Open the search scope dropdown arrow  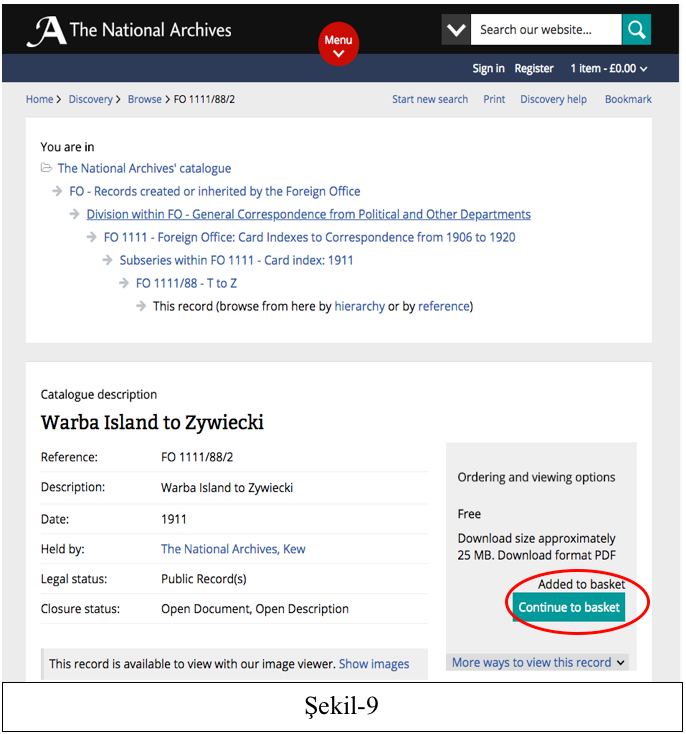(x=456, y=29)
